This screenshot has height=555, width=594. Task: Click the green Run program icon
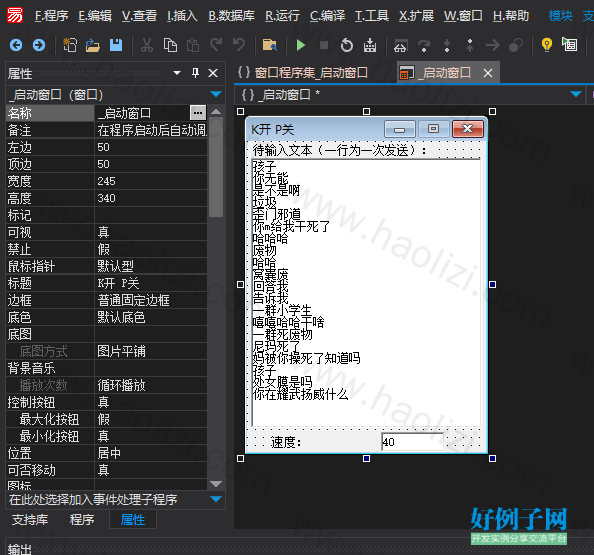point(301,45)
